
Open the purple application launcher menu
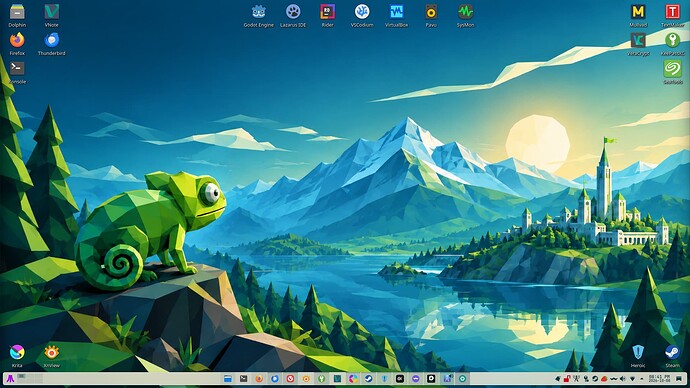(10, 378)
